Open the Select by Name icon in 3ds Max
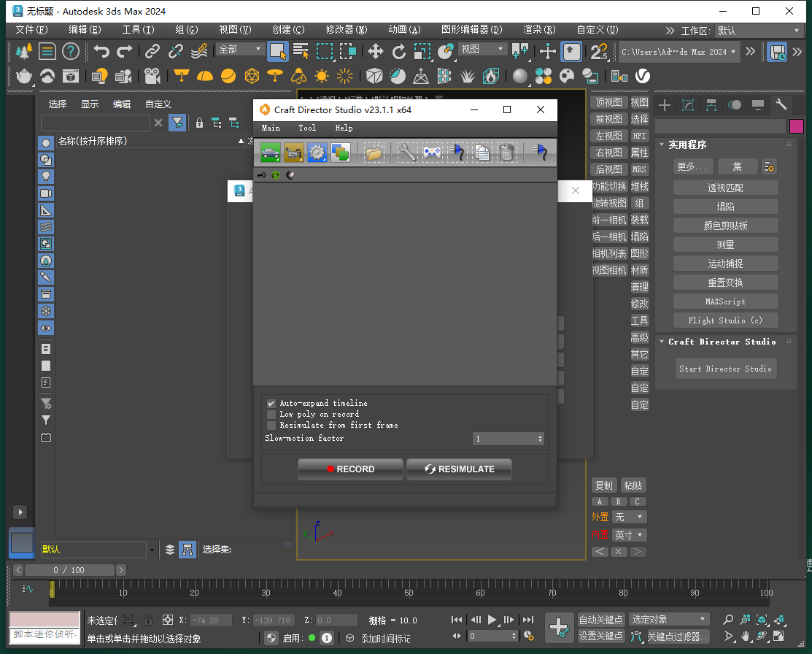Screen dimensions: 812x654 point(301,52)
